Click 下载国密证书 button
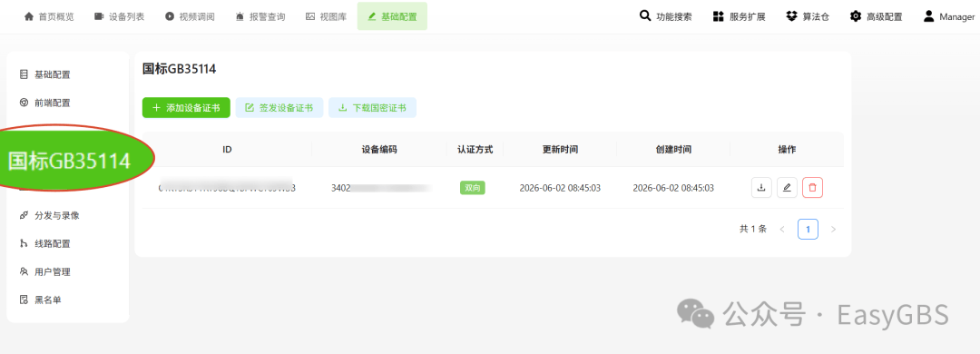The image size is (980, 354). tap(373, 108)
